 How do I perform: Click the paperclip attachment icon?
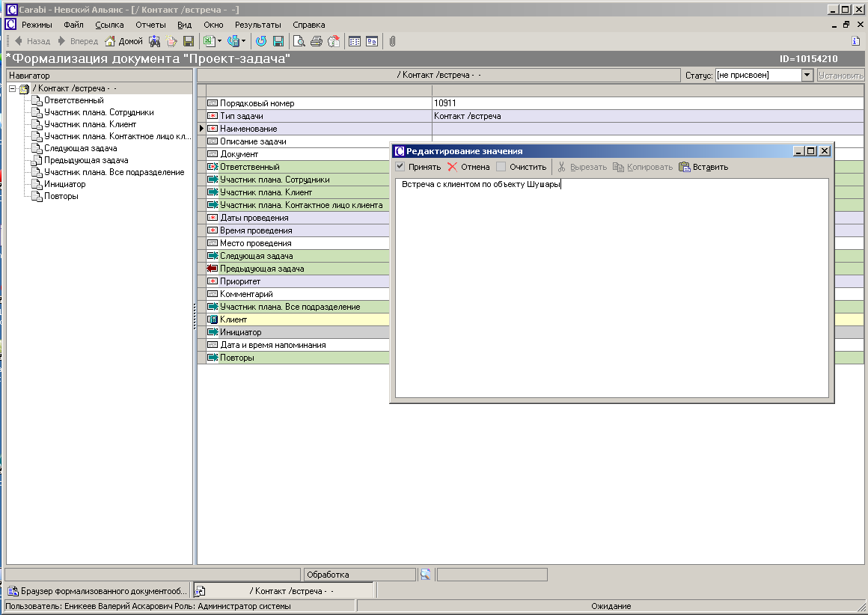pyautogui.click(x=392, y=41)
